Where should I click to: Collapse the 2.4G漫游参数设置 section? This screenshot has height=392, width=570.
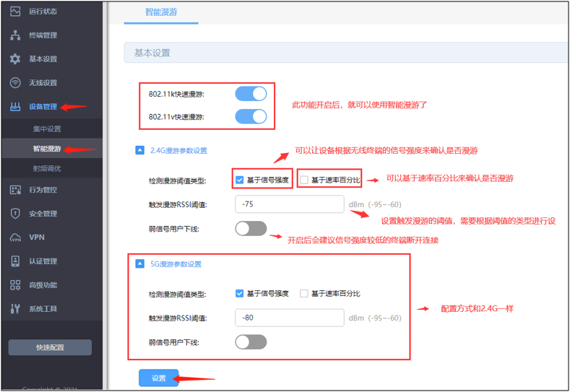pyautogui.click(x=140, y=151)
